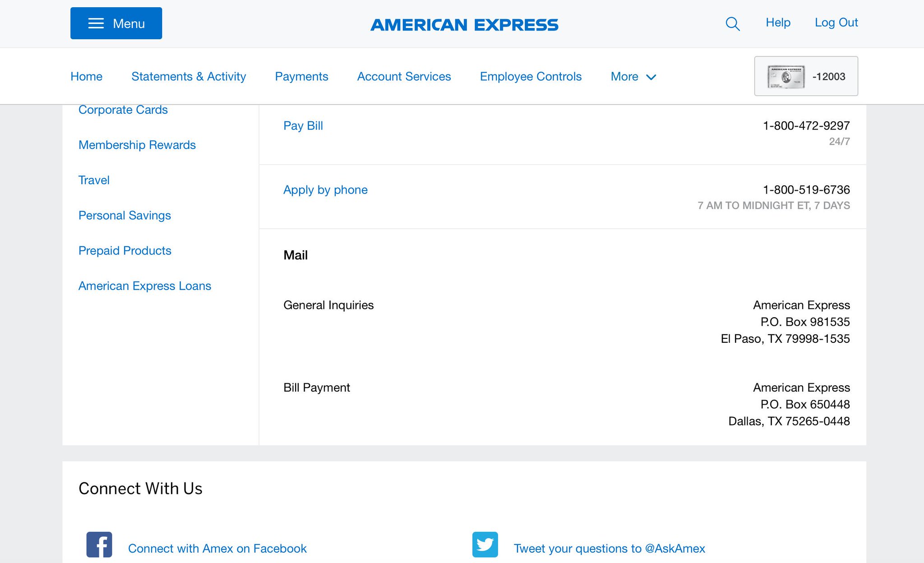
Task: Select the Payments navigation item
Action: (x=301, y=76)
